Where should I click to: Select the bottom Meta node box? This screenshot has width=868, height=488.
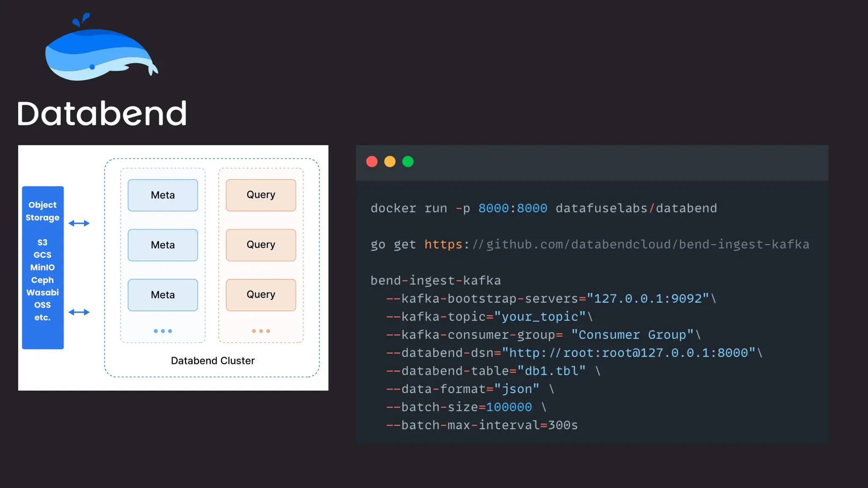163,295
